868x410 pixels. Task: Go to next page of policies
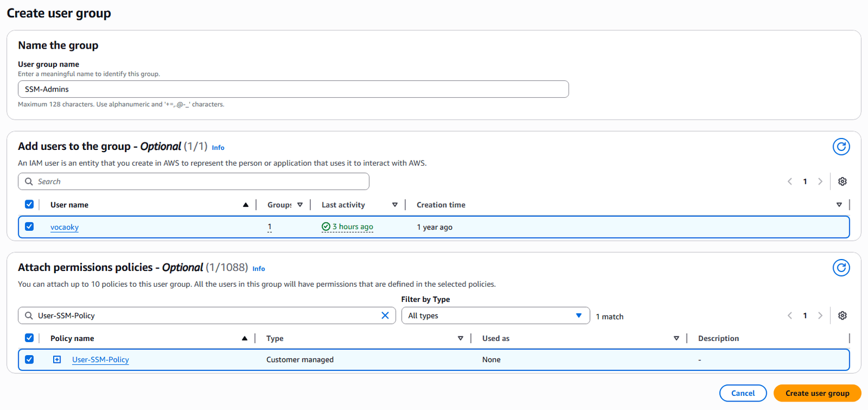click(x=820, y=316)
